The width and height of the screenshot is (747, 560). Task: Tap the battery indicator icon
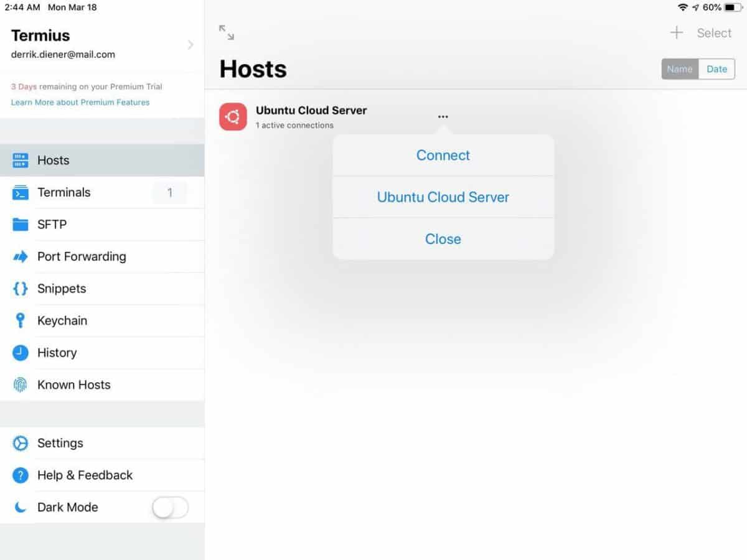click(x=733, y=7)
